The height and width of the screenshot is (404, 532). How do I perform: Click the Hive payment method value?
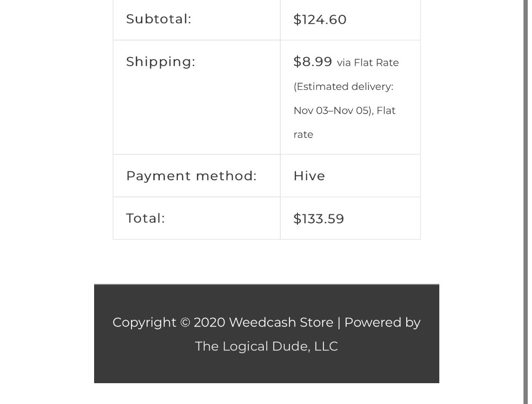pos(309,176)
